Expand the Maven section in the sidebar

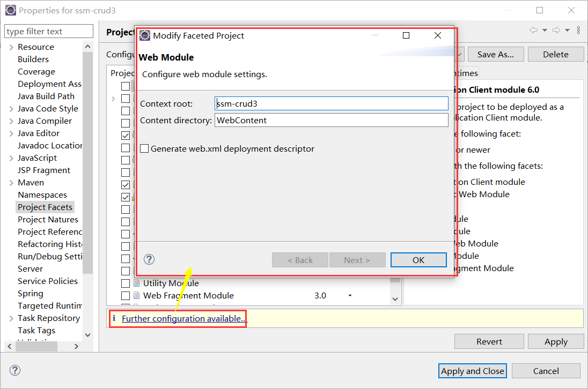(11, 182)
